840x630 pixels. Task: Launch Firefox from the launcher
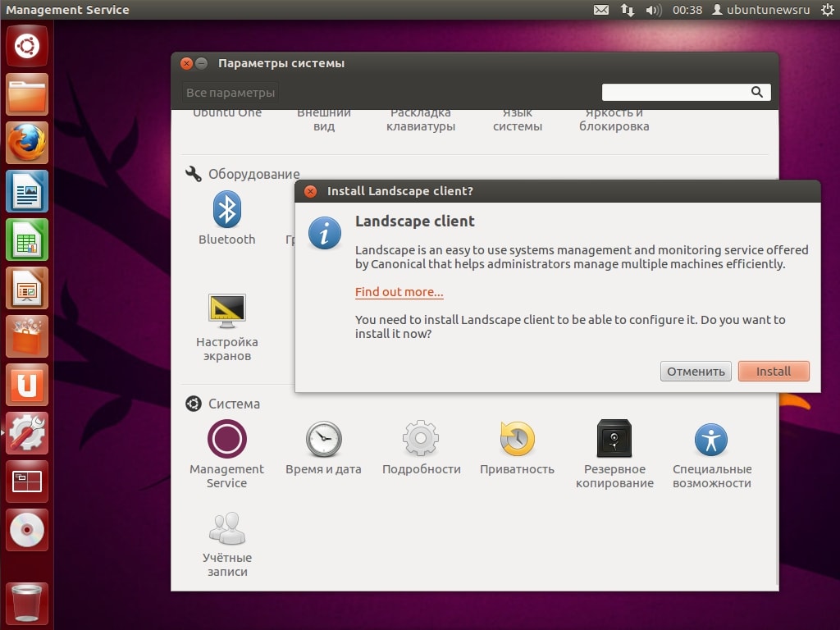pyautogui.click(x=27, y=143)
